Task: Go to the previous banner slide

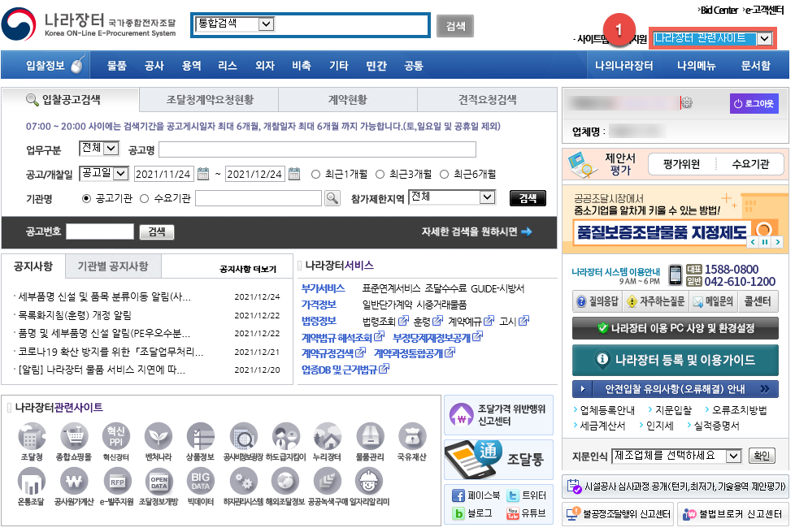Action: click(753, 242)
